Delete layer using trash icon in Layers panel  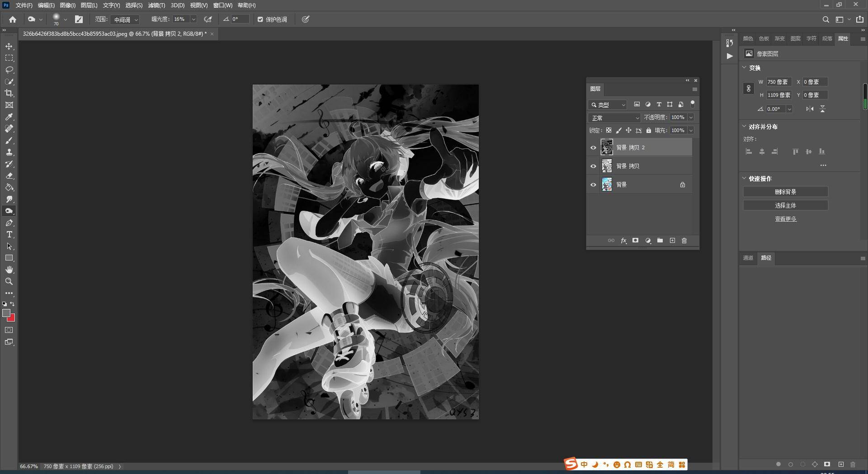(x=684, y=241)
